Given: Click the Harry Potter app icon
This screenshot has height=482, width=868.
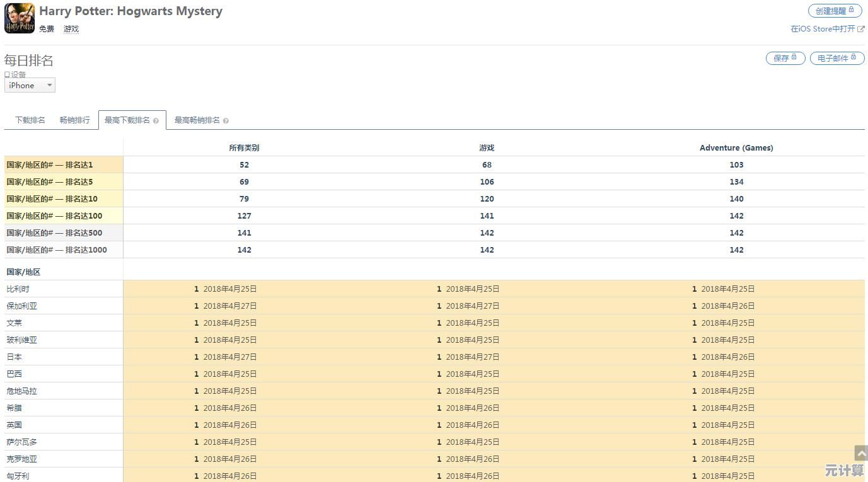Looking at the screenshot, I should [x=20, y=18].
